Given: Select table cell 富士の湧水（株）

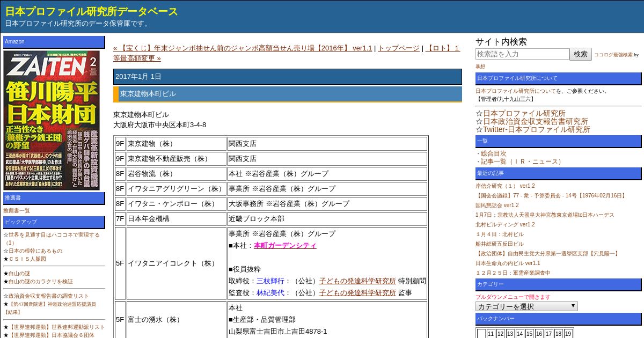Looking at the screenshot, I should coord(176,320).
